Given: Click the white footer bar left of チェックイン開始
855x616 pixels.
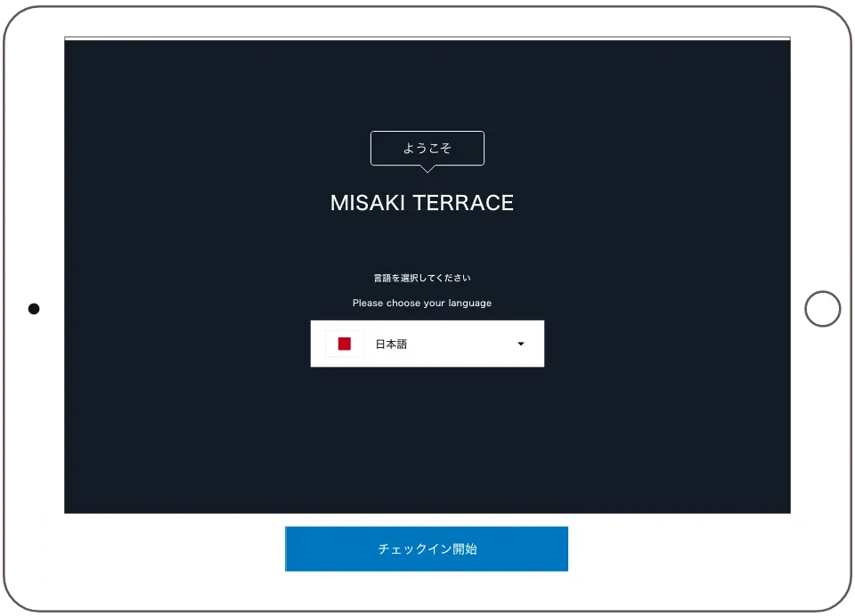Looking at the screenshot, I should [160, 550].
